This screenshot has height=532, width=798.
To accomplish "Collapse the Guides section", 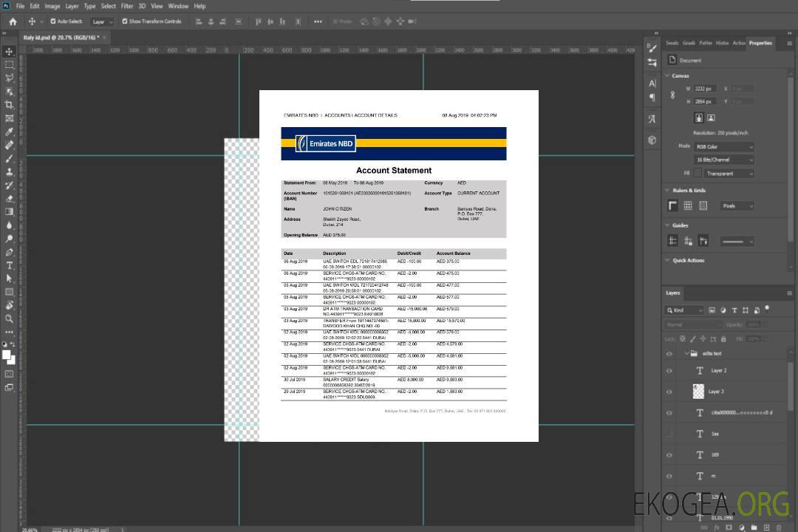I will pos(668,225).
